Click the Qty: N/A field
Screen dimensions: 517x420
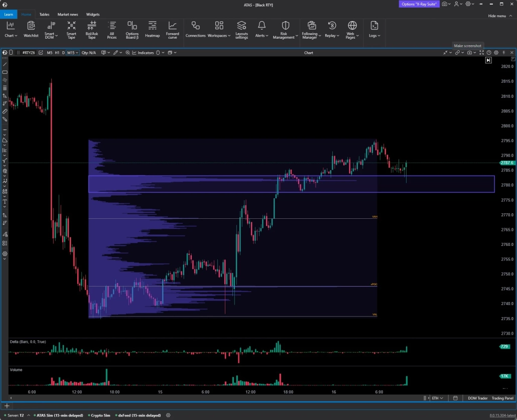coord(89,53)
